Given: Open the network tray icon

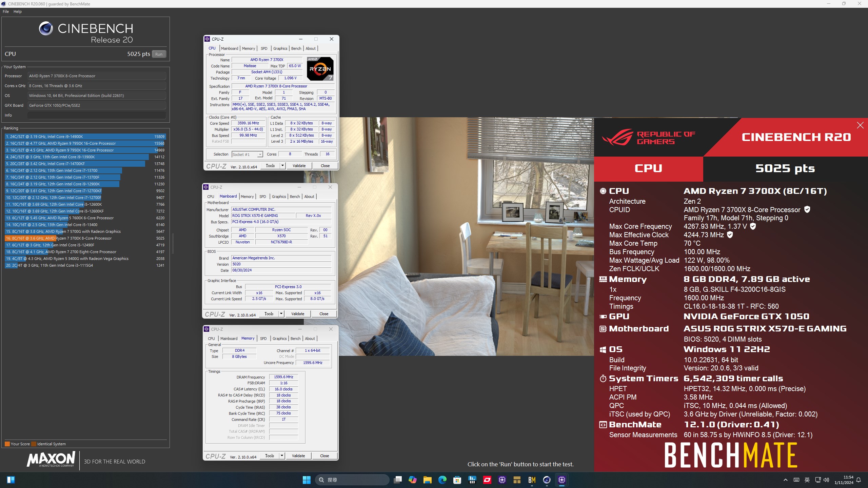Looking at the screenshot, I should (x=818, y=480).
